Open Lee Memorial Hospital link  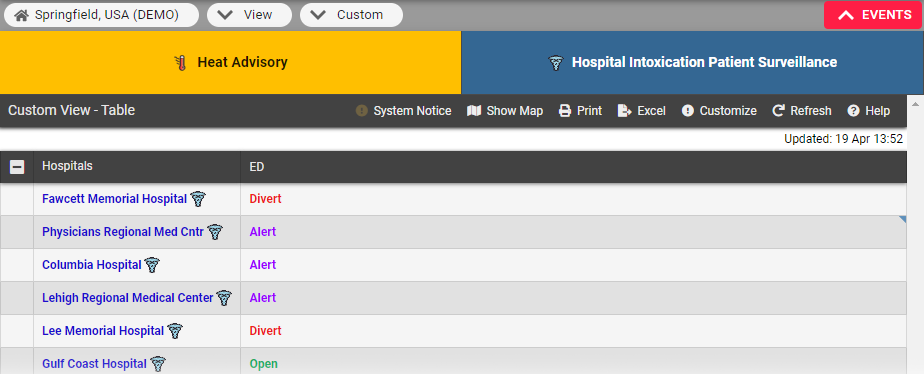pos(103,331)
